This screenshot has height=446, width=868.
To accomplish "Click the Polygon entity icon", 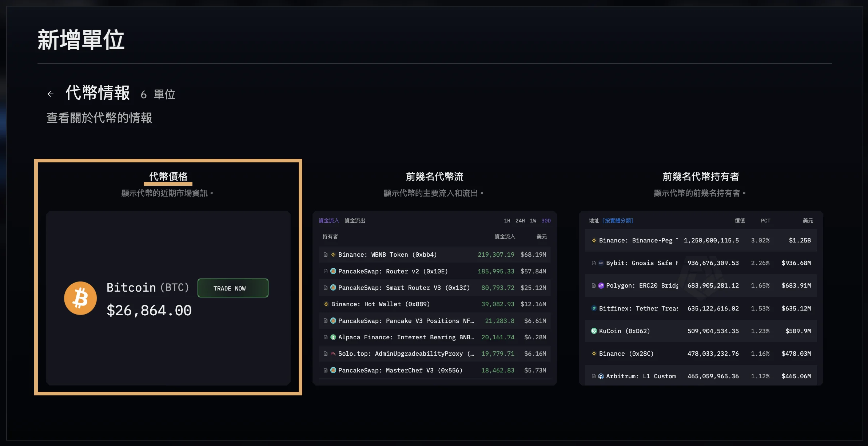I will click(x=601, y=285).
